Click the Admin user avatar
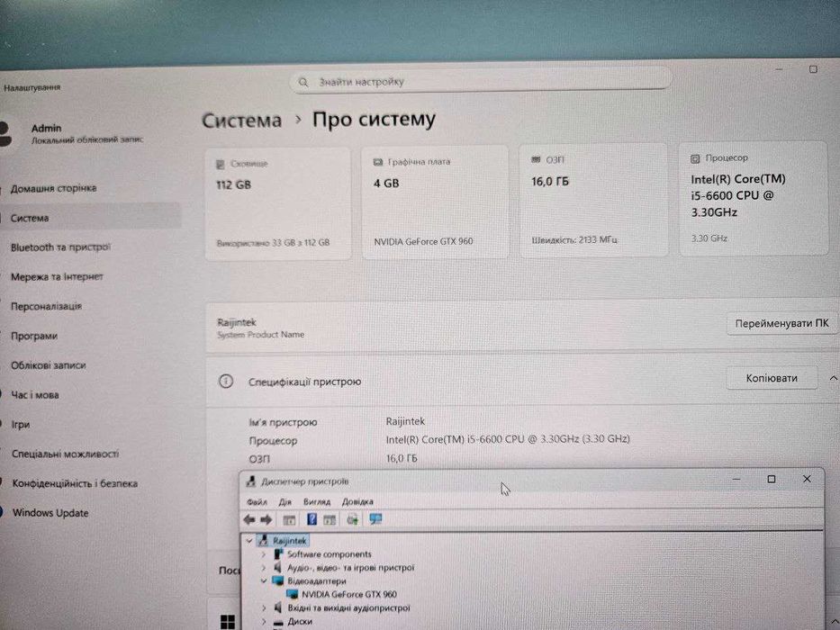Screen dimensions: 840x630 5,133
